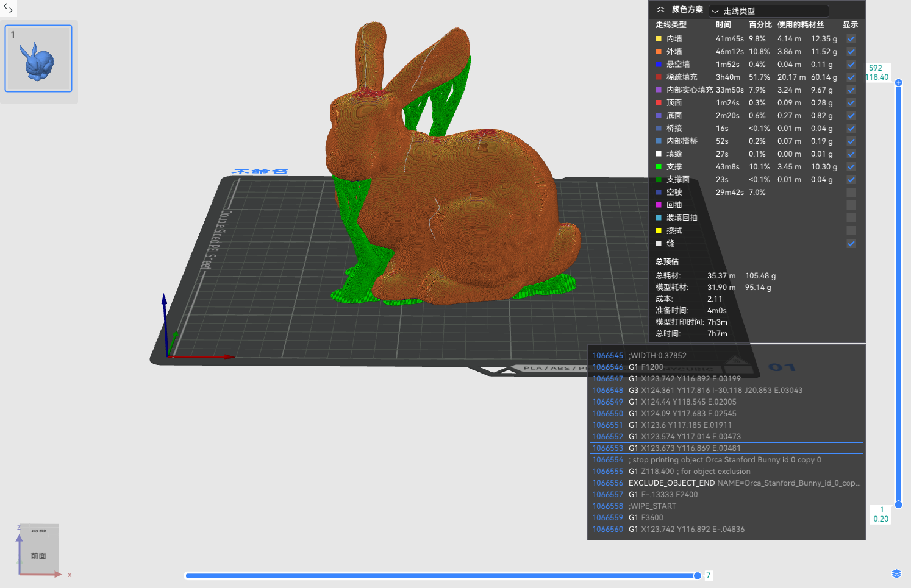Select G-code line 1066558 ;WIPE_START
Image resolution: width=911 pixels, height=588 pixels.
[x=726, y=506]
